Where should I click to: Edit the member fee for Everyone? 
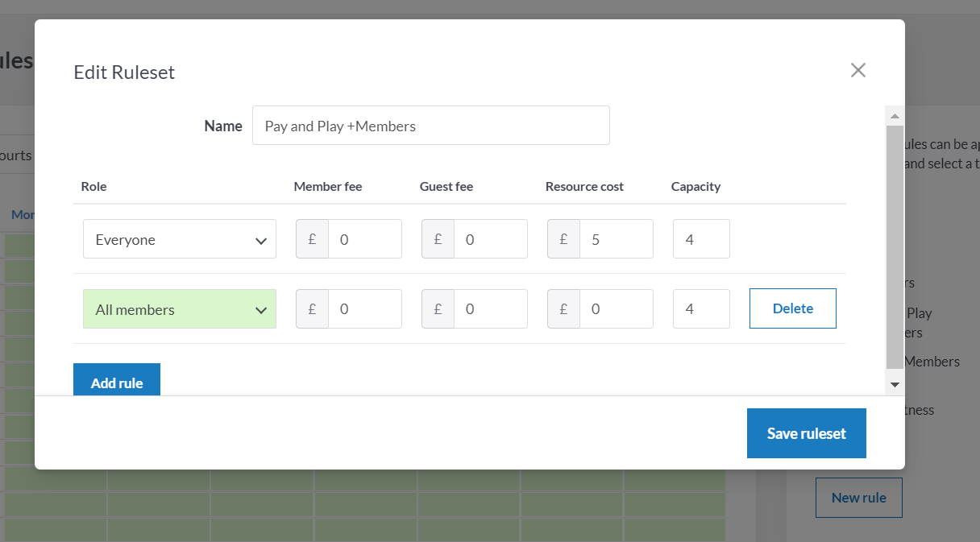363,239
